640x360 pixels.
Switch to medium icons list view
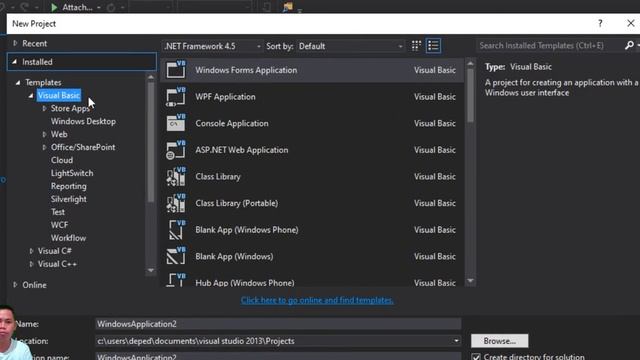pos(433,46)
